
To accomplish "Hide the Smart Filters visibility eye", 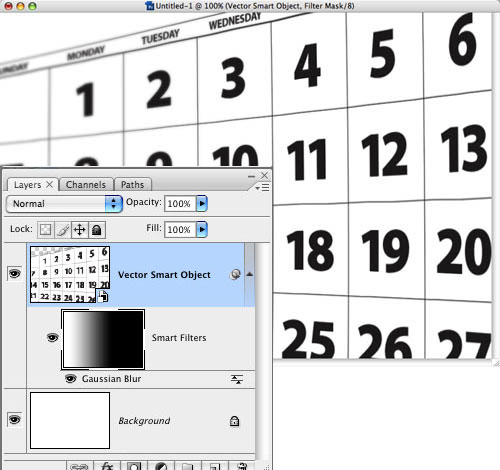I will point(53,338).
